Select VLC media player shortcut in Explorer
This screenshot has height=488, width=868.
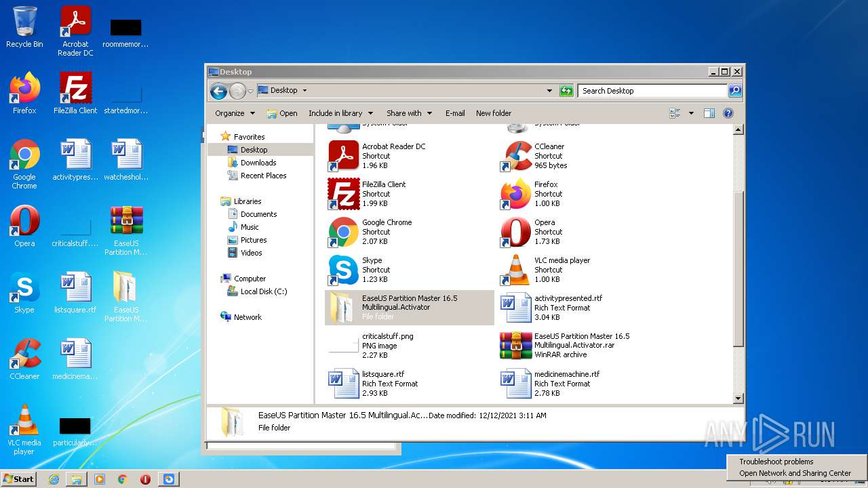point(582,270)
